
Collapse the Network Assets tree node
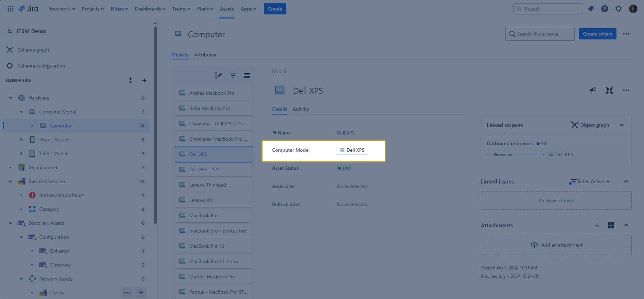pos(21,279)
